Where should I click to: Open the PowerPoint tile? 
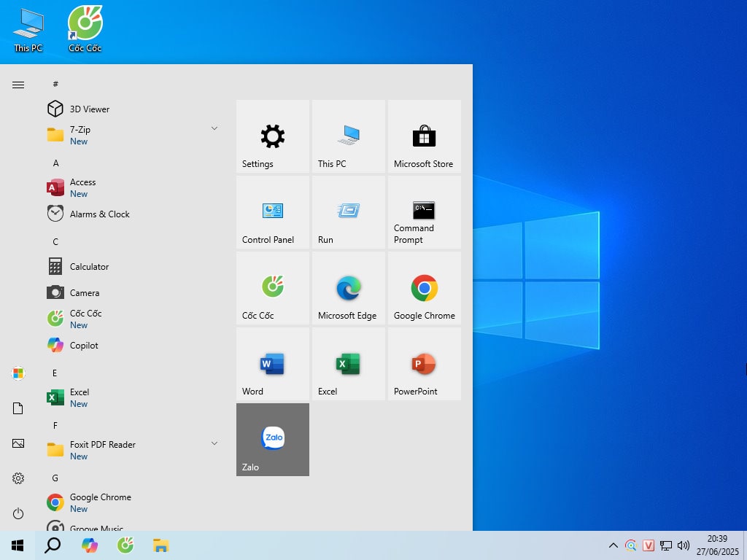click(424, 364)
